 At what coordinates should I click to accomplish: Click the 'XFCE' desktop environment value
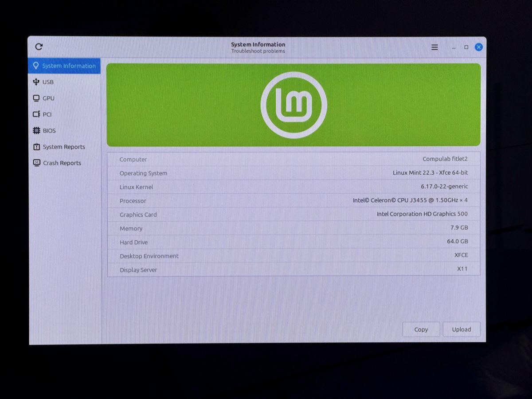[461, 255]
